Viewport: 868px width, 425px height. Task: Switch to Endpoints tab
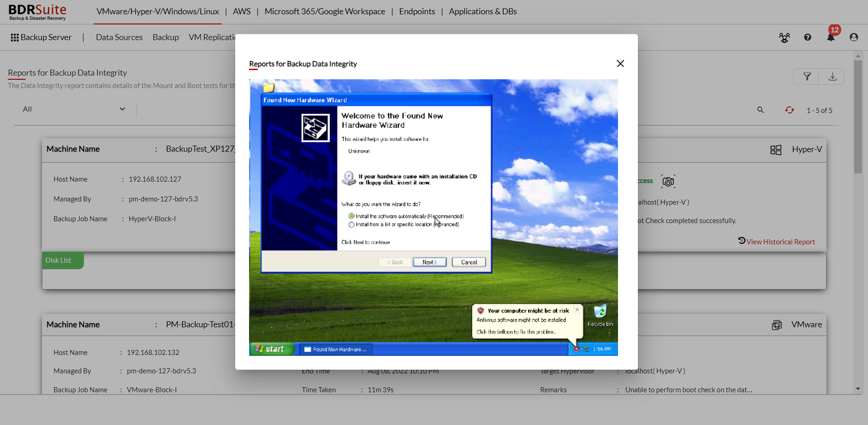(417, 12)
